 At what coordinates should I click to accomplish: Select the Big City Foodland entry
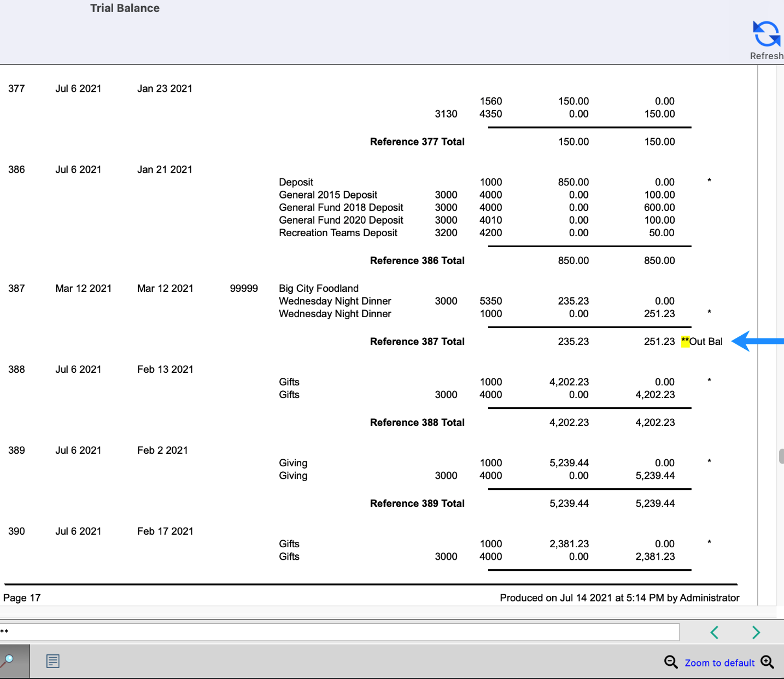(319, 289)
